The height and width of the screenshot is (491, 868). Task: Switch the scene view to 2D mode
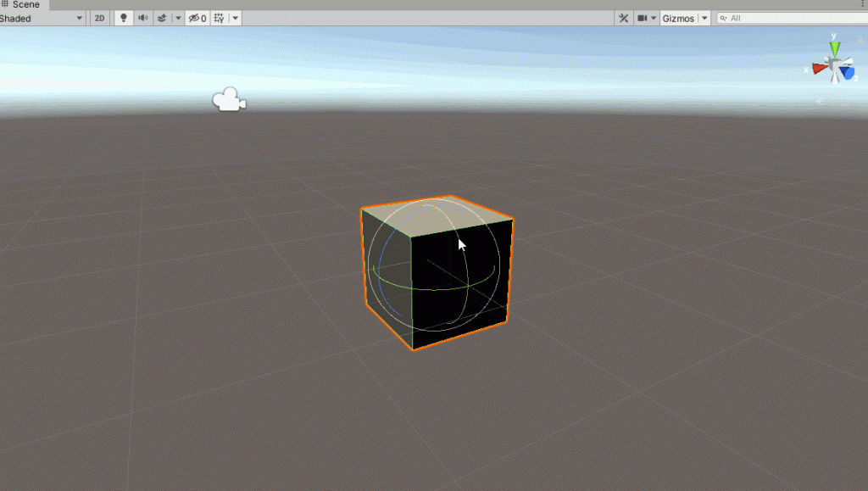point(99,18)
